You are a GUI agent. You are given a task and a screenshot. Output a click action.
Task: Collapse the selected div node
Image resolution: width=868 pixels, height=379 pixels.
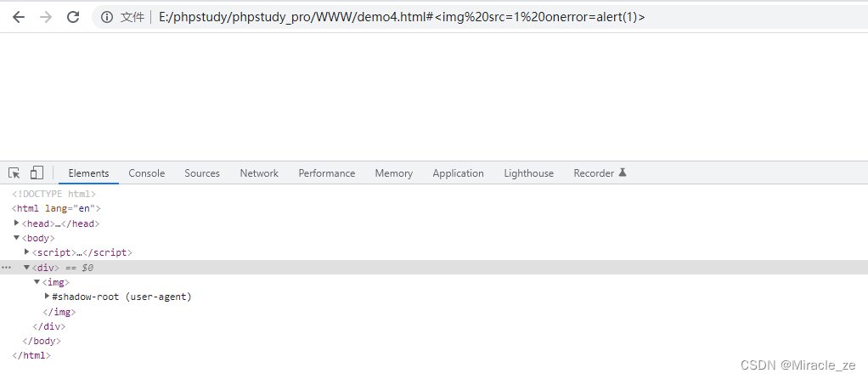pyautogui.click(x=27, y=267)
